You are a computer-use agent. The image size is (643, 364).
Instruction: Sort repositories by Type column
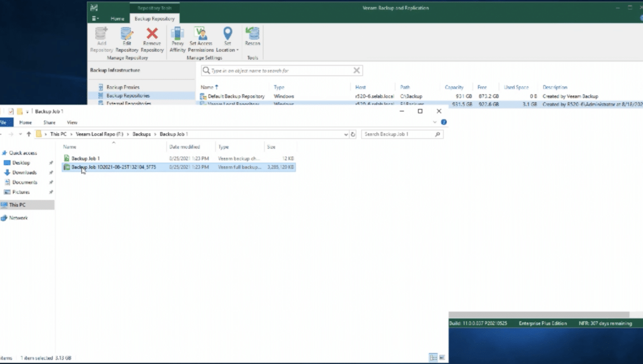click(279, 87)
